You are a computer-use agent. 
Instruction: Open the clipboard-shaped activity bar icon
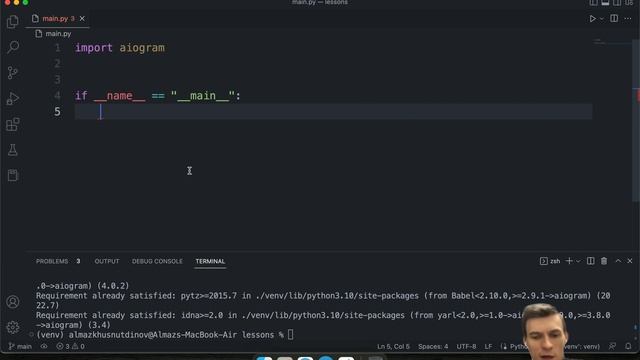[13, 176]
